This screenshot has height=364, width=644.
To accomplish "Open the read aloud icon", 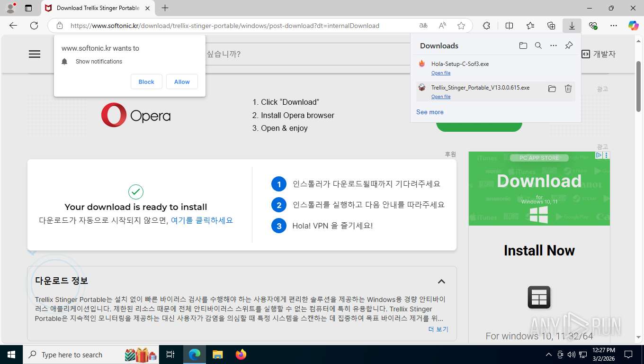I will tap(442, 26).
